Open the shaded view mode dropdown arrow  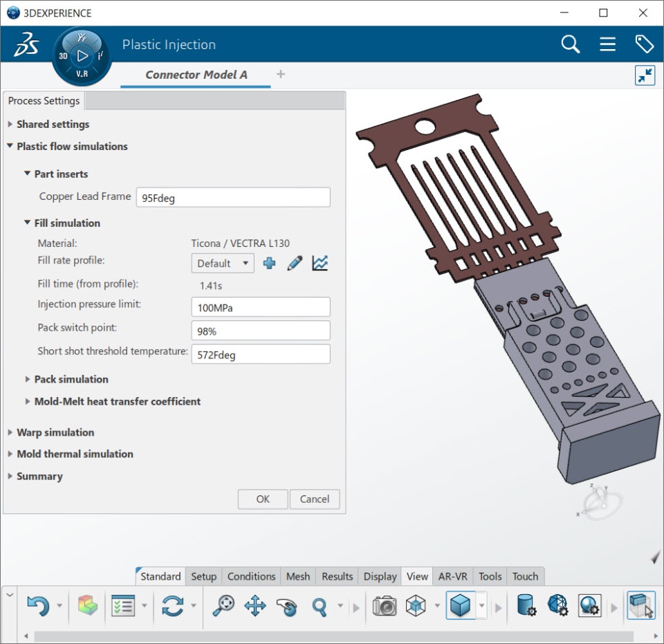click(x=481, y=605)
